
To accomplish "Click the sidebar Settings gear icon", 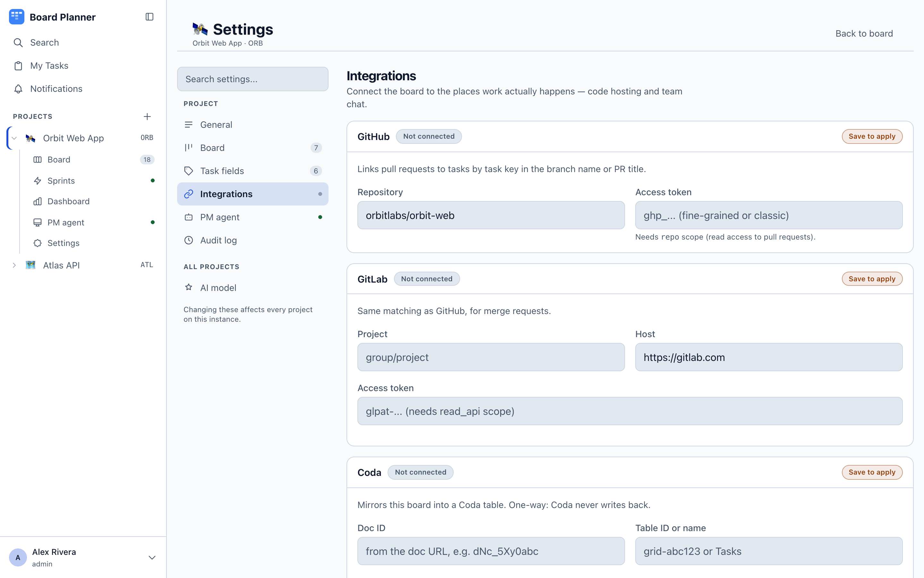I will click(38, 243).
